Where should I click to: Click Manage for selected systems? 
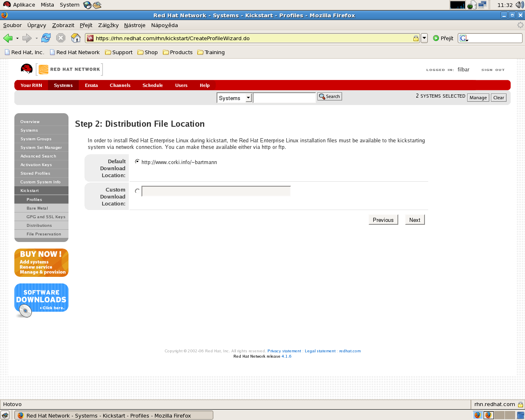478,98
